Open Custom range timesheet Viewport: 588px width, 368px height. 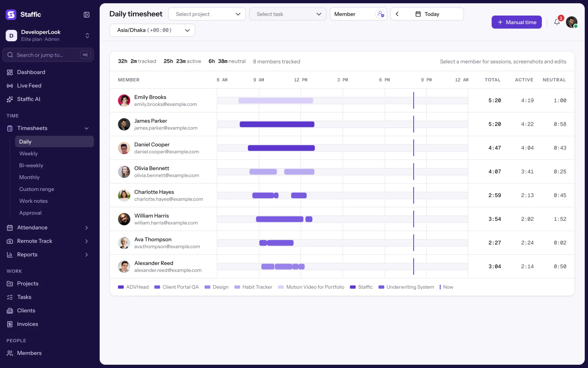[x=37, y=189]
